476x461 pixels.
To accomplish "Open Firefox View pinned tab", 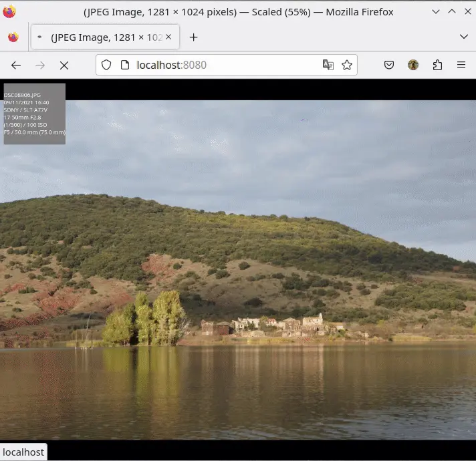I will click(13, 37).
